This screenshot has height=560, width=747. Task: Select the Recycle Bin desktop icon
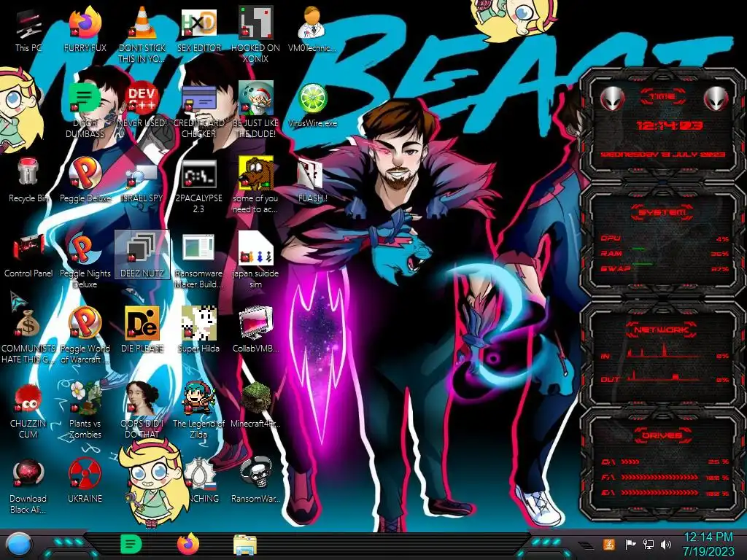[28, 180]
